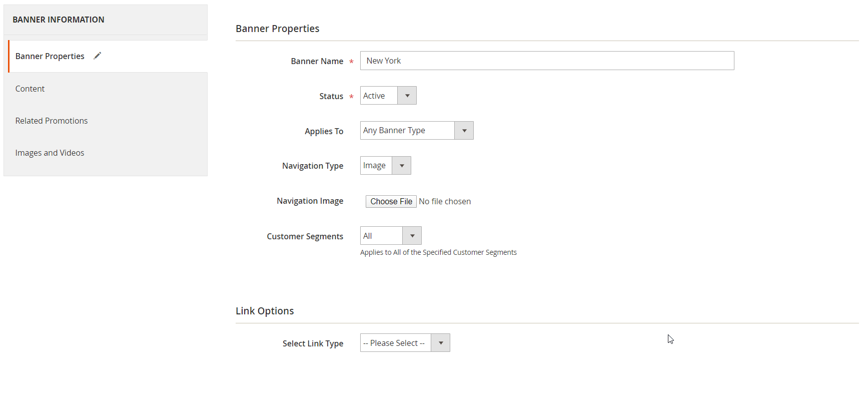Open the Customer Segments dropdown

click(x=391, y=236)
